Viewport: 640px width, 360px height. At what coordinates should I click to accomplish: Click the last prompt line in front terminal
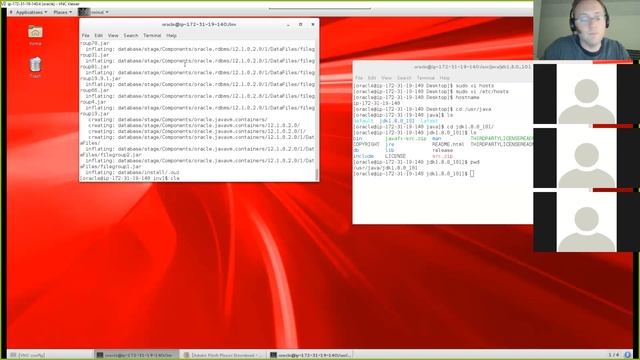[x=130, y=178]
